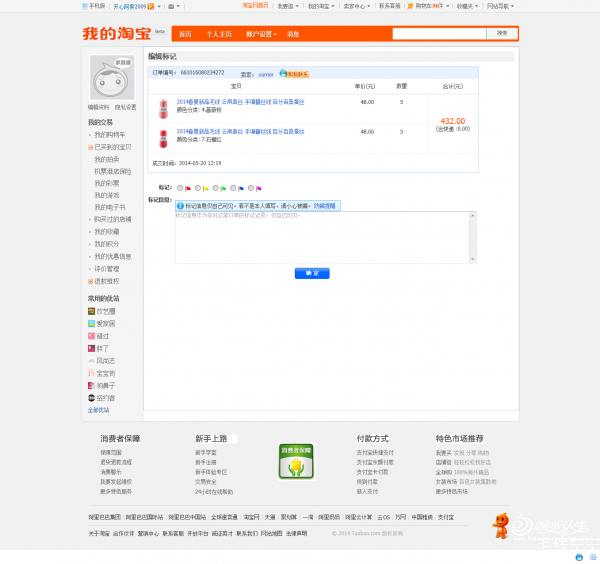
Task: Click the 搜索 search button
Action: pyautogui.click(x=502, y=33)
